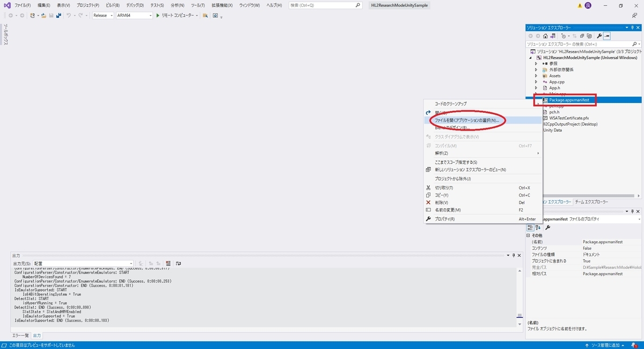Click the New Project icon in main toolbar
This screenshot has width=644, height=349.
pos(32,16)
